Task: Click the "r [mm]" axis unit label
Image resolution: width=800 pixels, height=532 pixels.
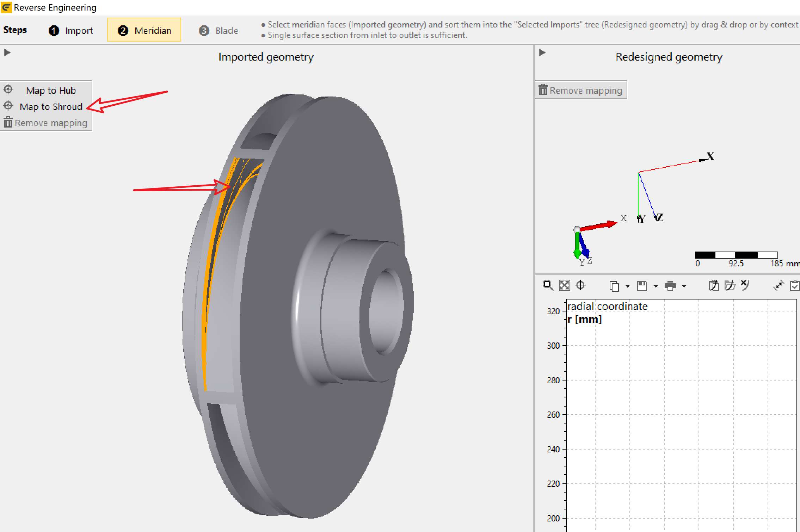Action: (x=585, y=319)
